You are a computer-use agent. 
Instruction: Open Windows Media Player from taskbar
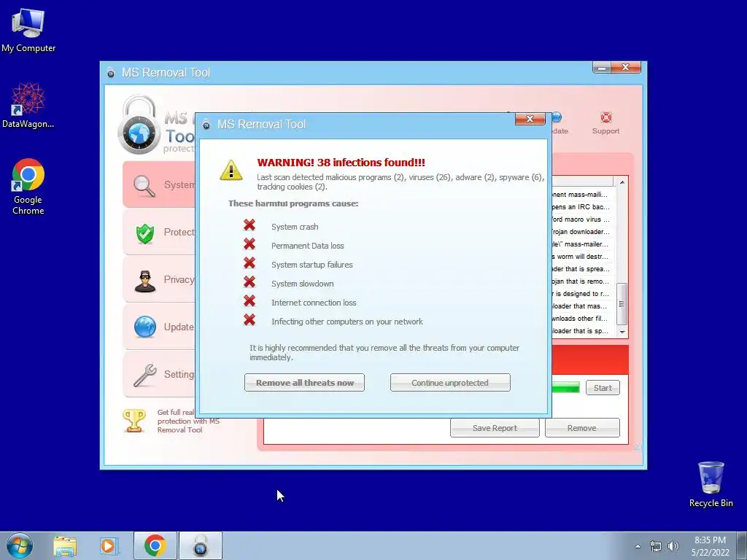108,545
